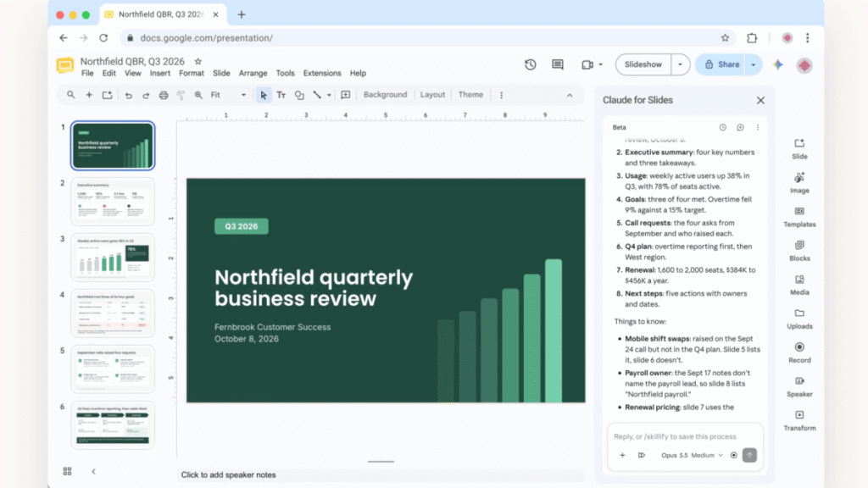Open Templates in right sidebar
The height and width of the screenshot is (488, 868).
pyautogui.click(x=799, y=217)
